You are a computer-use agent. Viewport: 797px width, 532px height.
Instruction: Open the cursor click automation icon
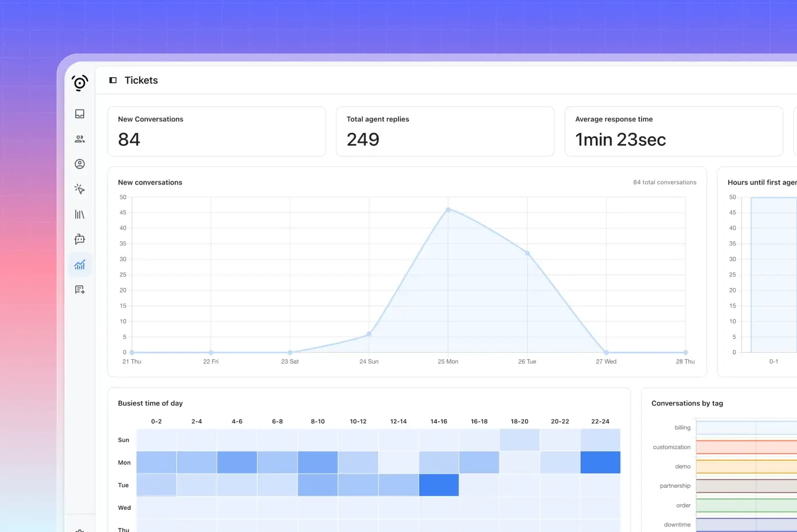[x=80, y=189]
